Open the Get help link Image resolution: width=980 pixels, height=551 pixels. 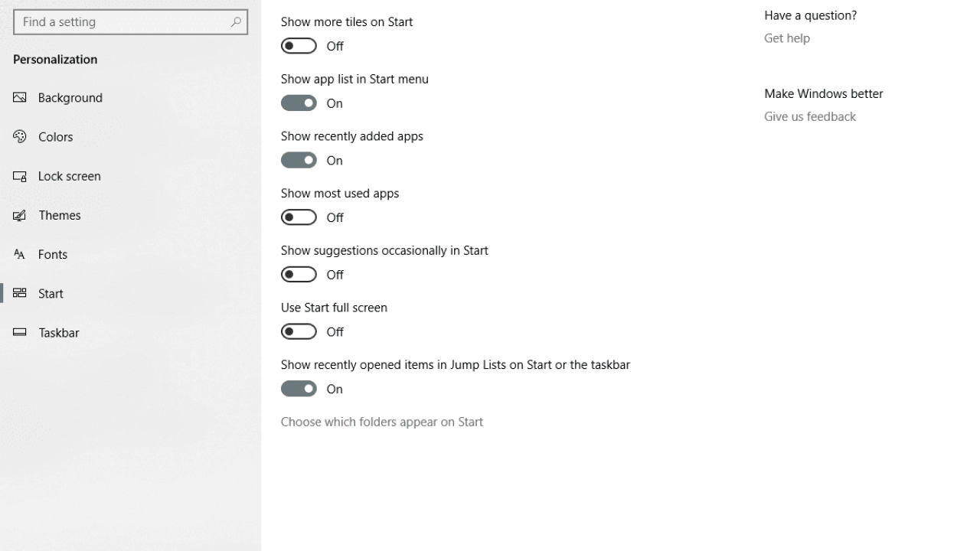pyautogui.click(x=787, y=38)
